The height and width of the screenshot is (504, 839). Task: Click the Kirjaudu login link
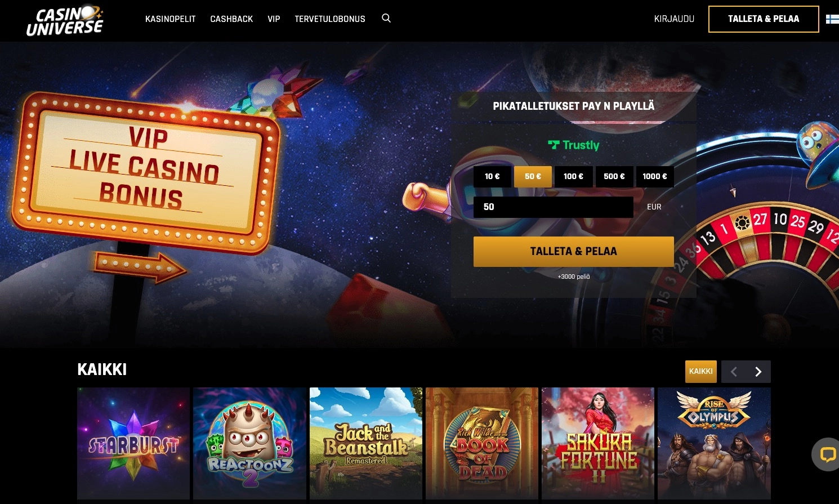click(674, 19)
